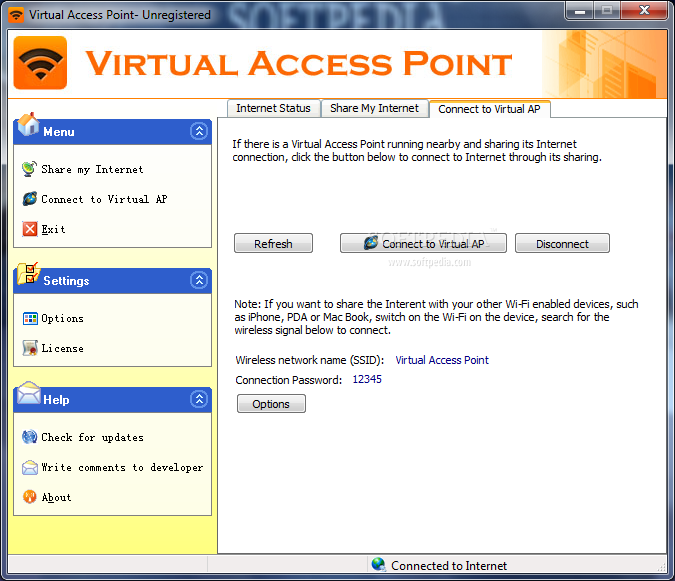Minimize the Virtual Access Point window

(x=579, y=11)
